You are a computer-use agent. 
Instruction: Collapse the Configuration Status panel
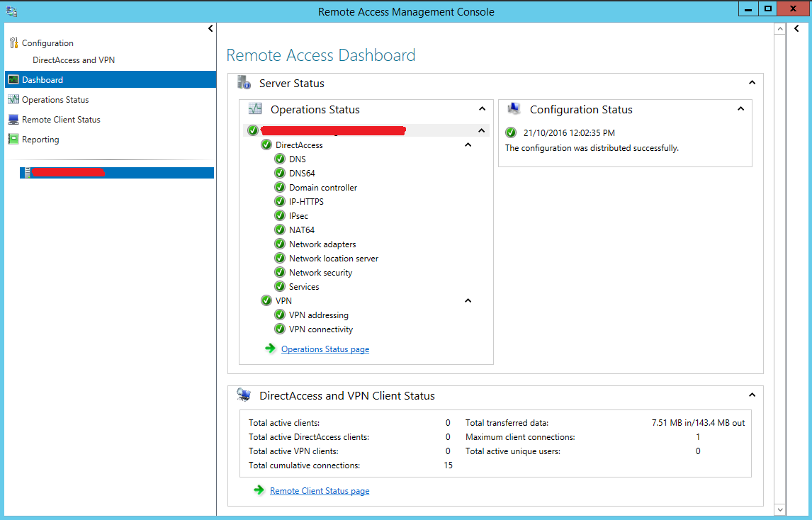(740, 109)
